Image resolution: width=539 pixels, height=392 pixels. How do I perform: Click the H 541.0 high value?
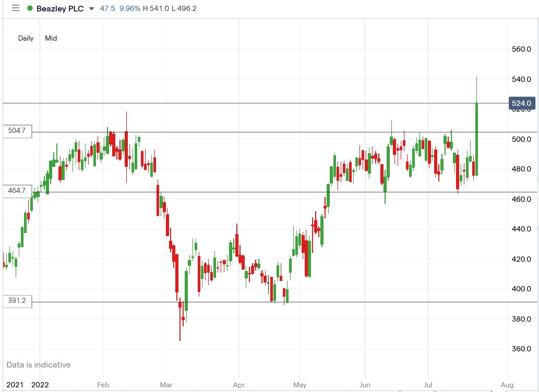pyautogui.click(x=156, y=8)
